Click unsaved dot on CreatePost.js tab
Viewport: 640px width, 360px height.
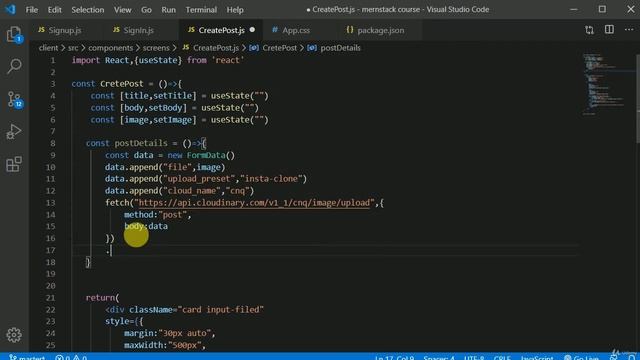pos(252,30)
